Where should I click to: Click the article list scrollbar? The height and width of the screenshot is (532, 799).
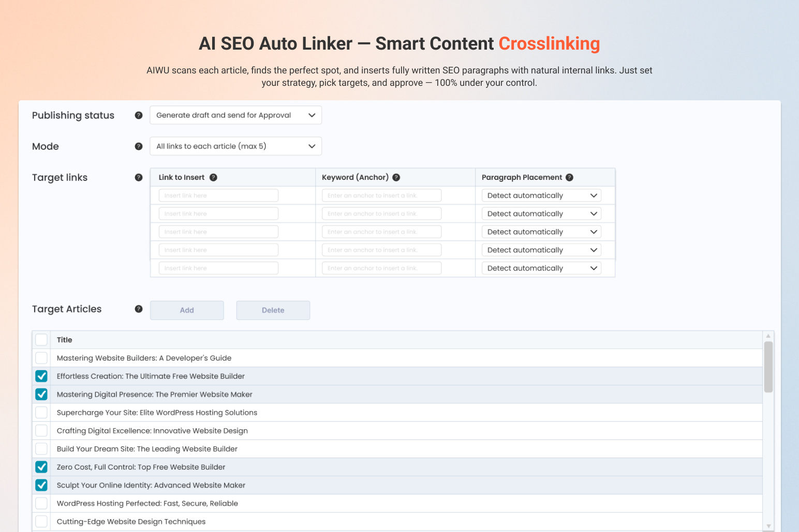click(768, 367)
